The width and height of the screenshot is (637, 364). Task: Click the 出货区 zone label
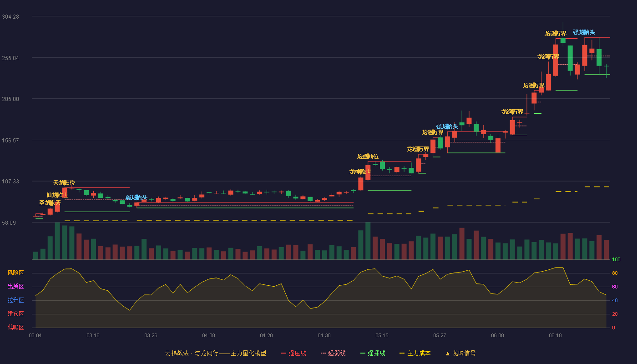pyautogui.click(x=15, y=287)
